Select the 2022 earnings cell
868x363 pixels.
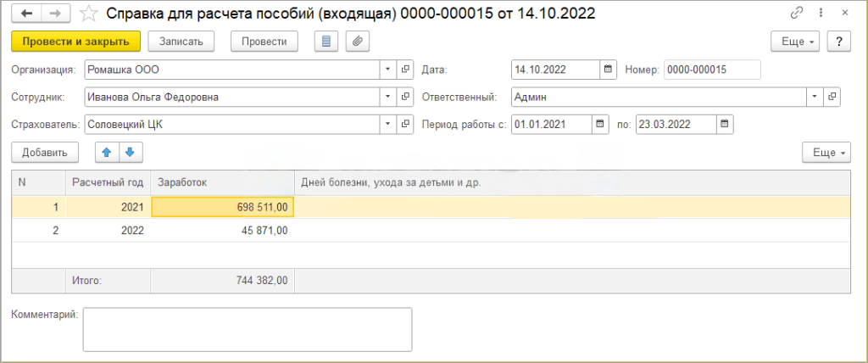[x=222, y=231]
